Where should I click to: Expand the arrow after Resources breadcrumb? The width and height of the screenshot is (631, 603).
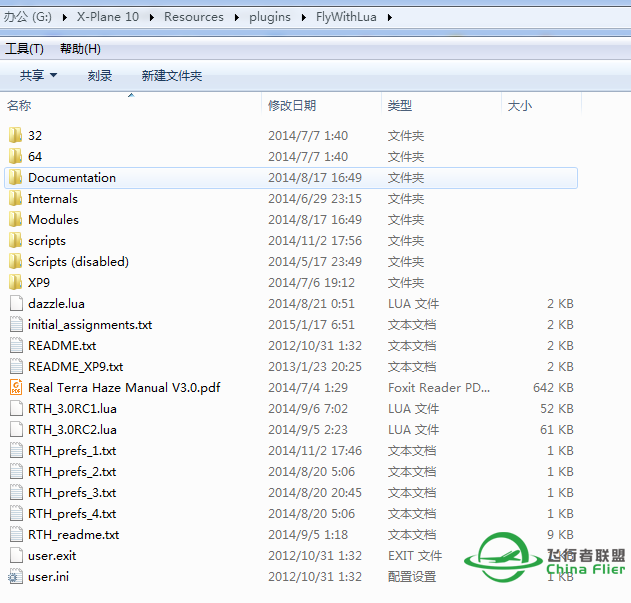click(x=236, y=17)
